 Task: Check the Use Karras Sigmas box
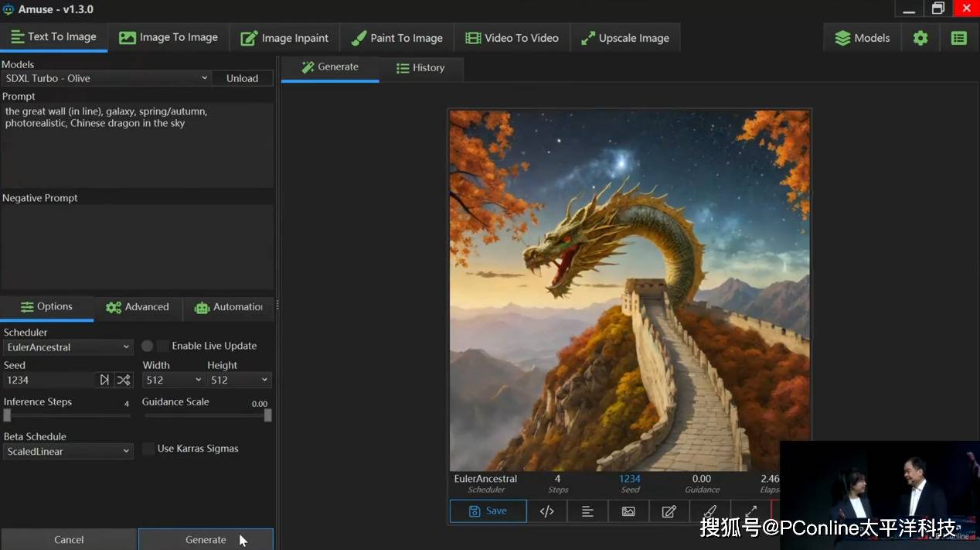[x=148, y=449]
